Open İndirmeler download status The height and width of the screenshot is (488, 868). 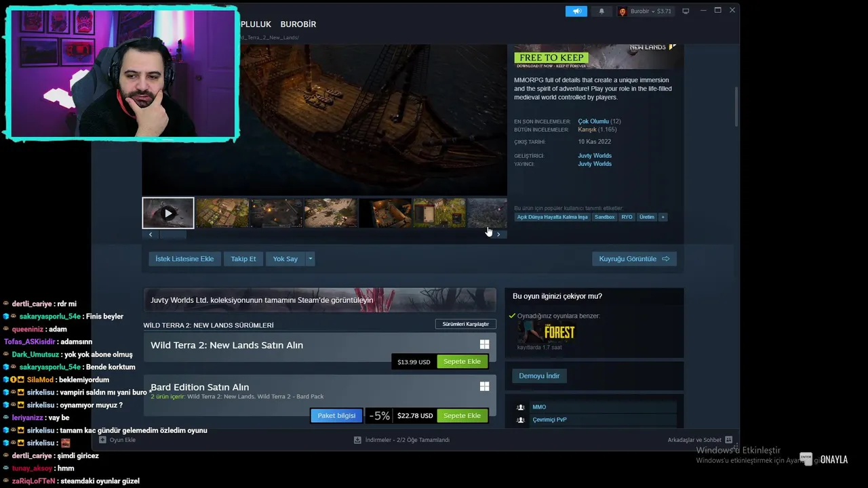pos(407,440)
